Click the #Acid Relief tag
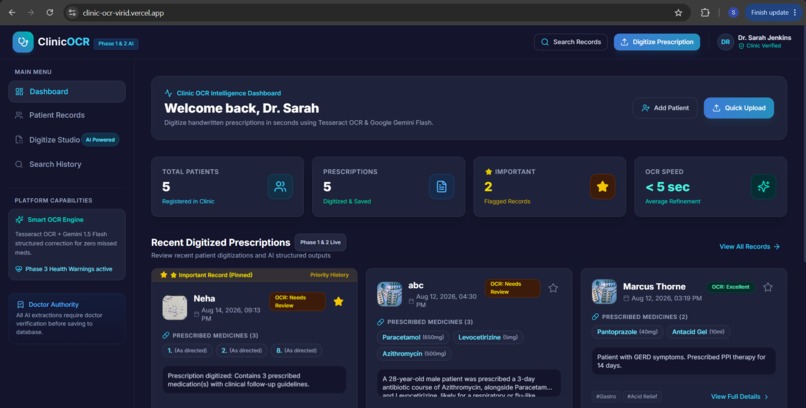 click(643, 397)
